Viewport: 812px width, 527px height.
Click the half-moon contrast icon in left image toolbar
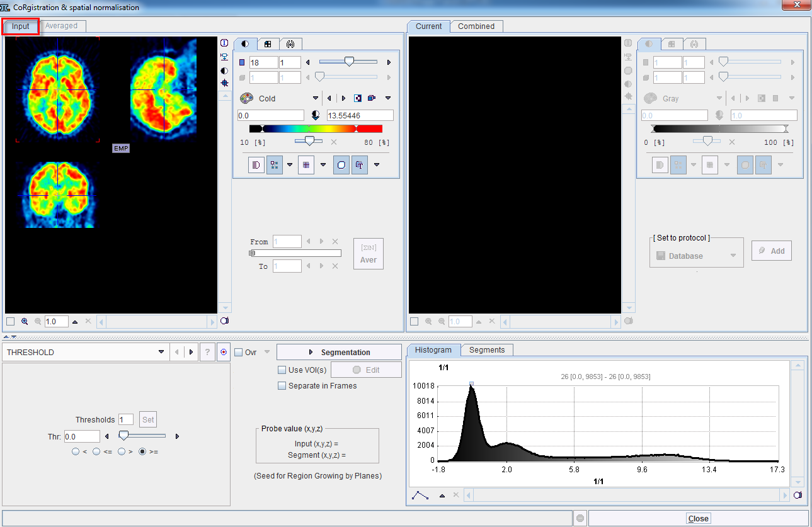[224, 70]
